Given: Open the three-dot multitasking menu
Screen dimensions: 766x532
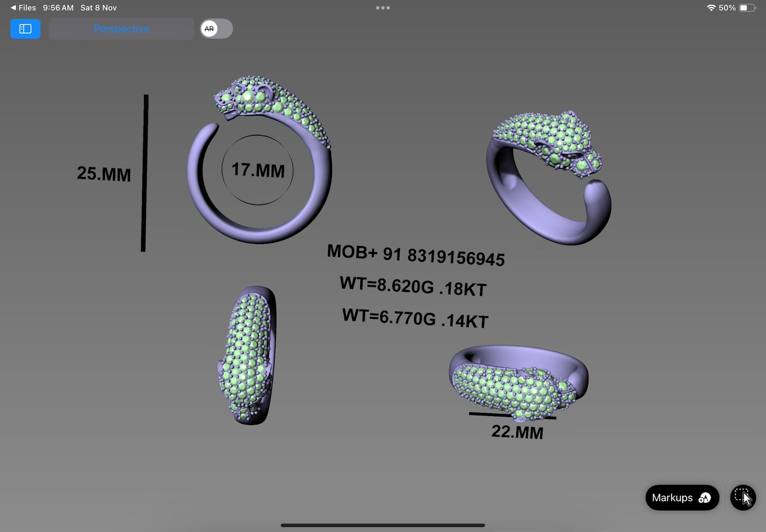Looking at the screenshot, I should coord(383,8).
